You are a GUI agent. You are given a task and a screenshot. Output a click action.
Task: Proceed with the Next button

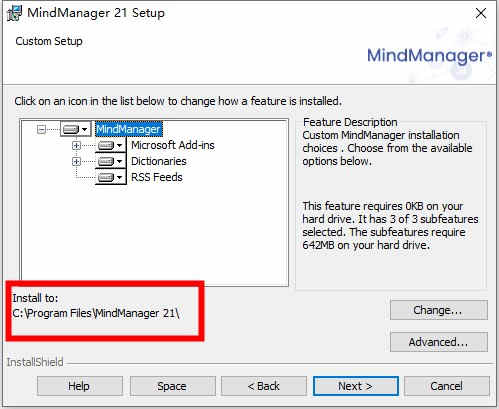356,386
